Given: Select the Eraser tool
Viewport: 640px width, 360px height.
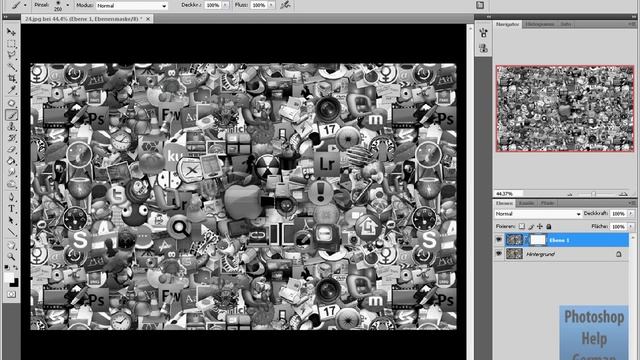Looking at the screenshot, I should tap(11, 149).
